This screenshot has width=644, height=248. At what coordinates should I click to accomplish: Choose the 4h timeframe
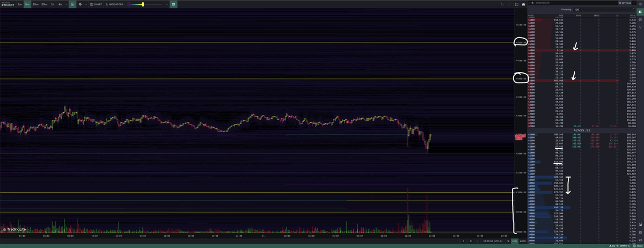tap(60, 4)
